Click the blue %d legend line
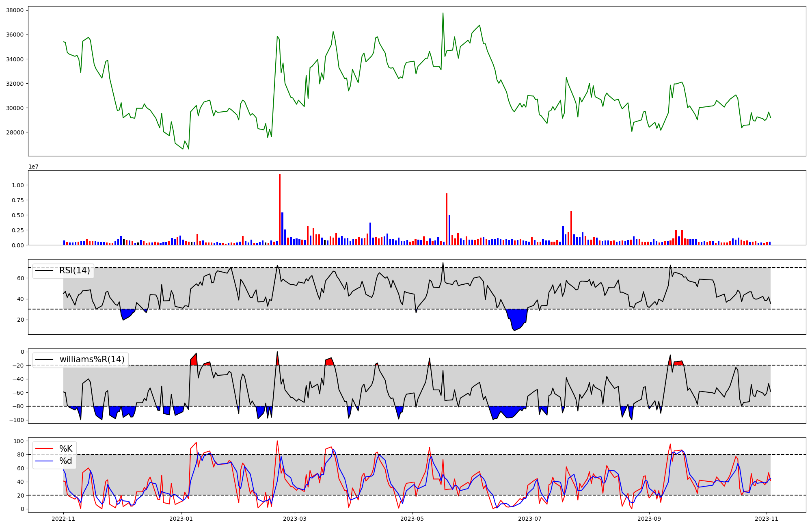Viewport: 812px width, 528px height. (x=44, y=461)
